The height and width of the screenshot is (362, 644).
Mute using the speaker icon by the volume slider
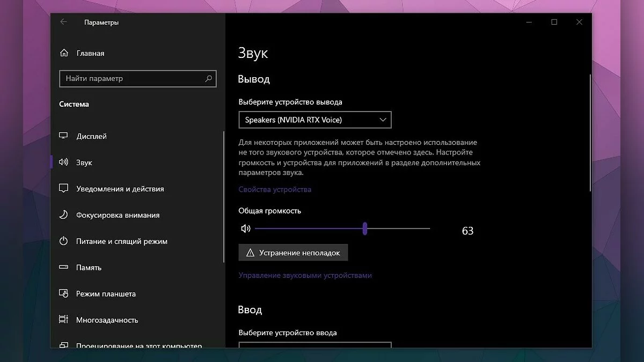[x=246, y=229]
